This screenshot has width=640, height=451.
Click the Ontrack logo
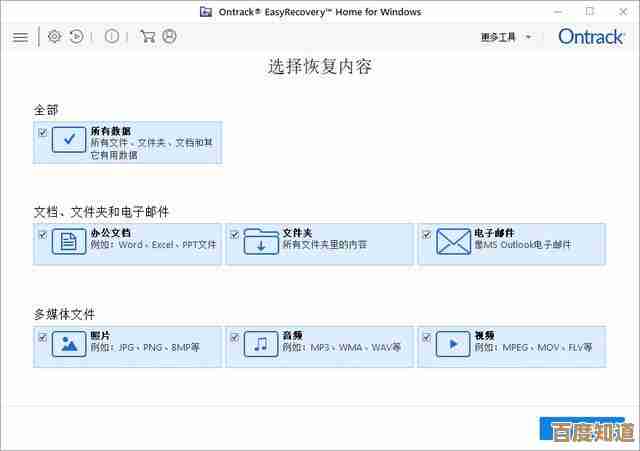tap(591, 37)
